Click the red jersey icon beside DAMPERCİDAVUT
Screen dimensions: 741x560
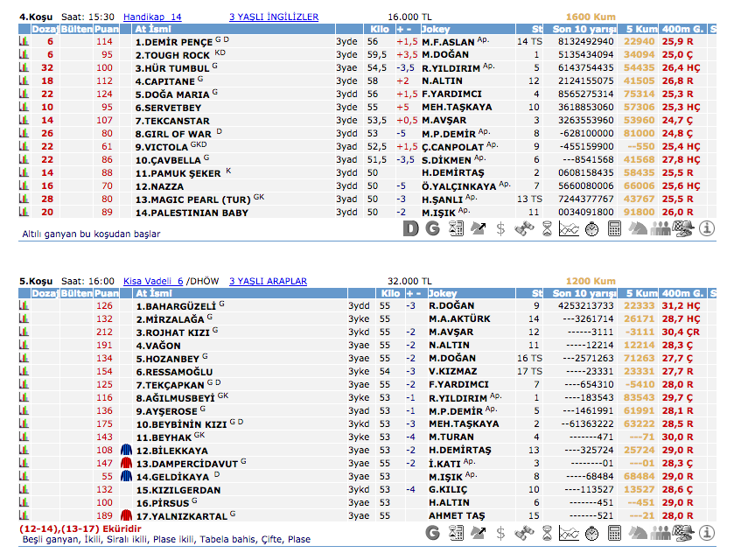coord(126,463)
